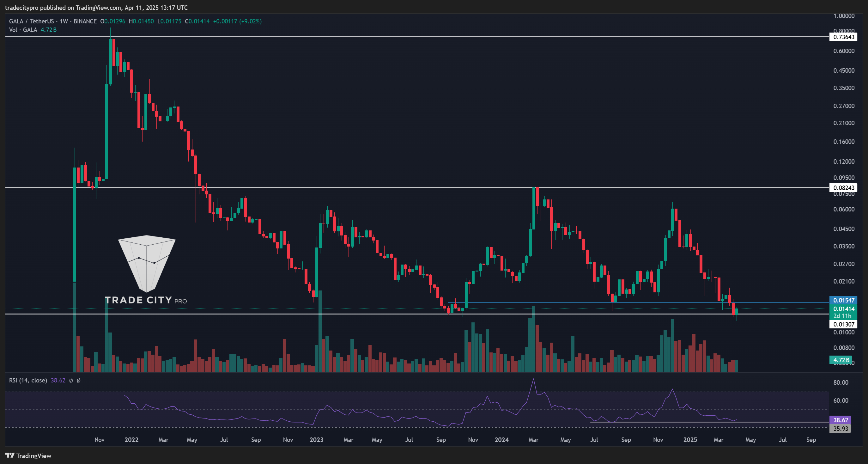The height and width of the screenshot is (464, 868).
Task: Click the 1W timeframe in chart title
Action: (x=64, y=21)
